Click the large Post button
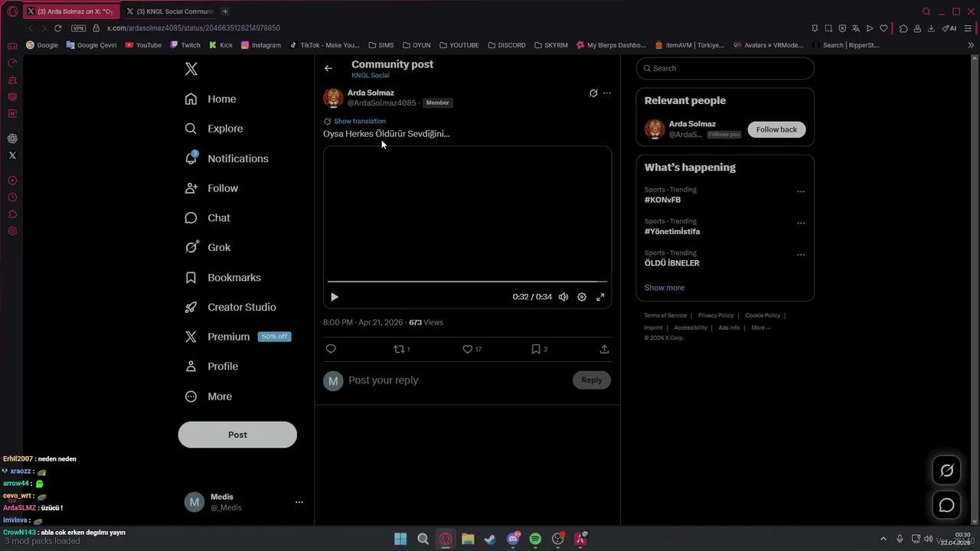The image size is (980, 551). click(237, 435)
